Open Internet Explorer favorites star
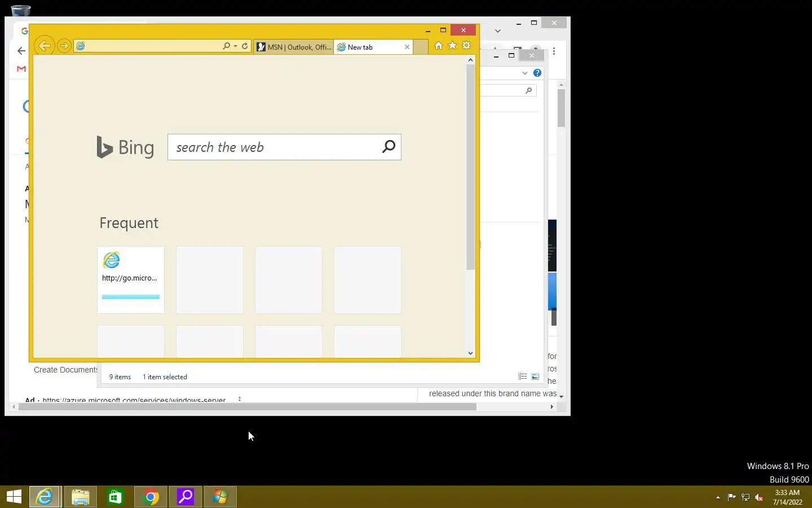812x508 pixels. (452, 46)
